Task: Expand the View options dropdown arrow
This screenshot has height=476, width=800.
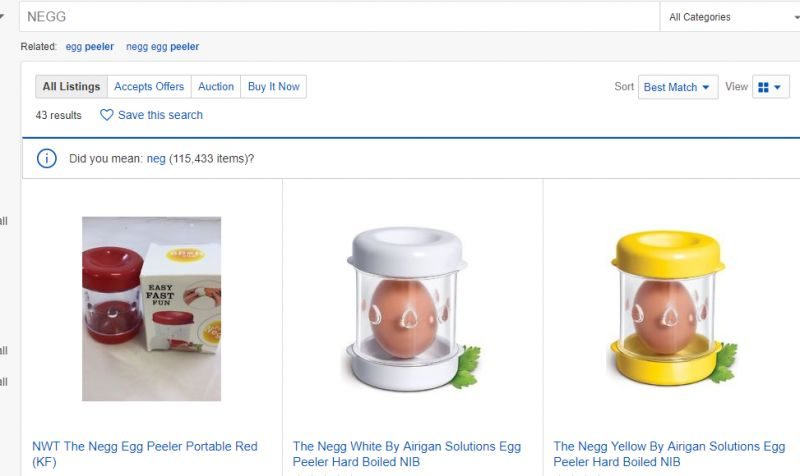Action: point(778,87)
